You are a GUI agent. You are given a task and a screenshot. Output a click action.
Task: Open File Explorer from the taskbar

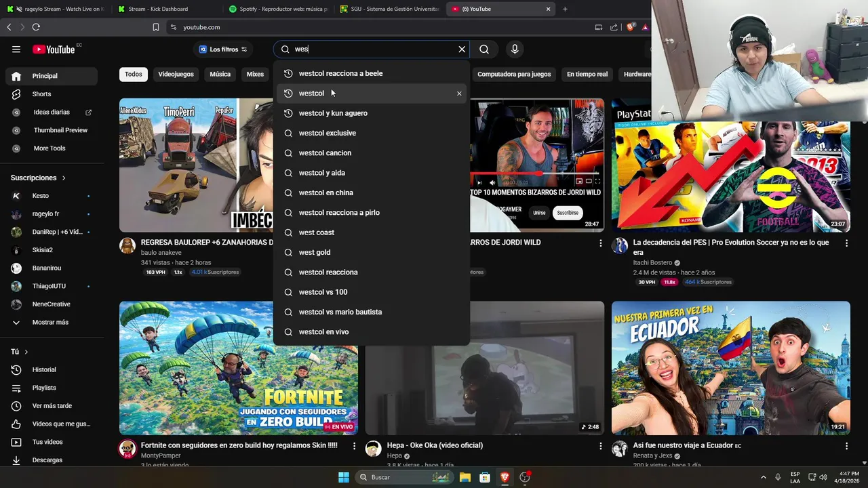click(465, 477)
